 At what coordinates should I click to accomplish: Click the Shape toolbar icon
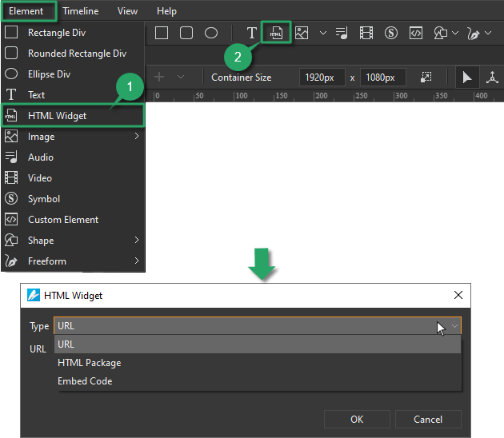point(441,33)
